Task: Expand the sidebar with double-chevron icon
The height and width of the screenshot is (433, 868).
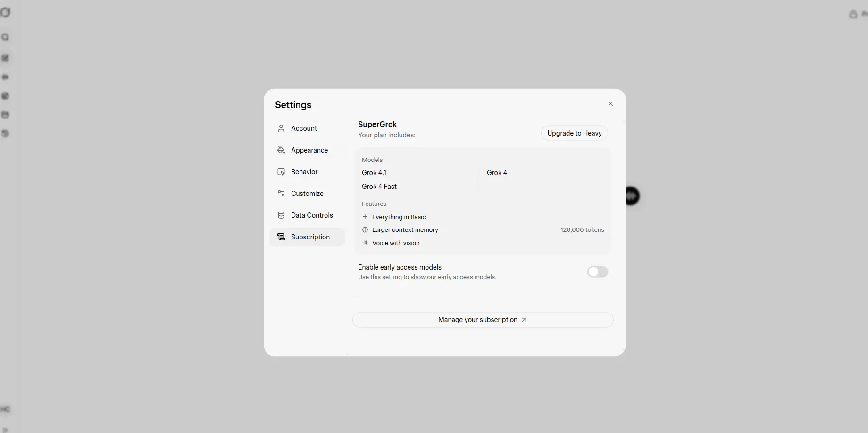Action: tap(5, 430)
